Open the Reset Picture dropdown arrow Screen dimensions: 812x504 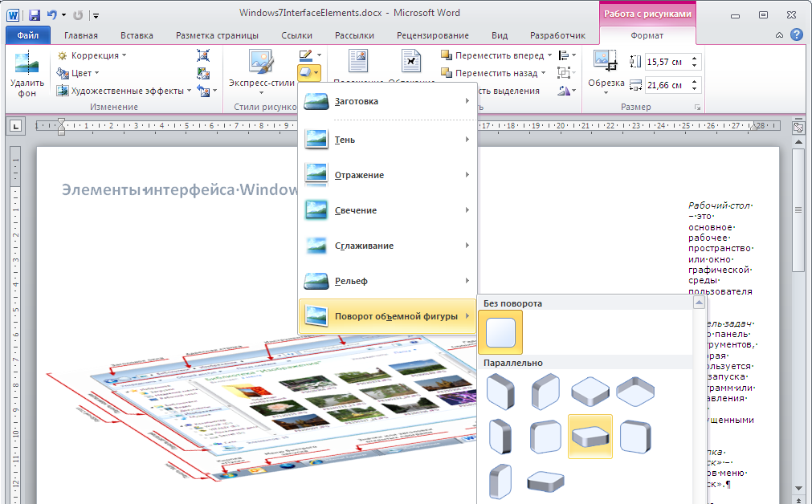point(215,91)
